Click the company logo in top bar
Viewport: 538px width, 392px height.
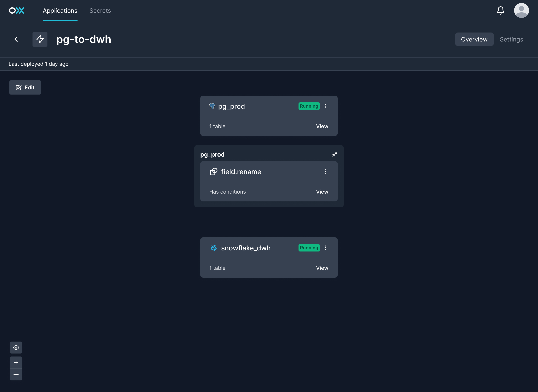(16, 10)
